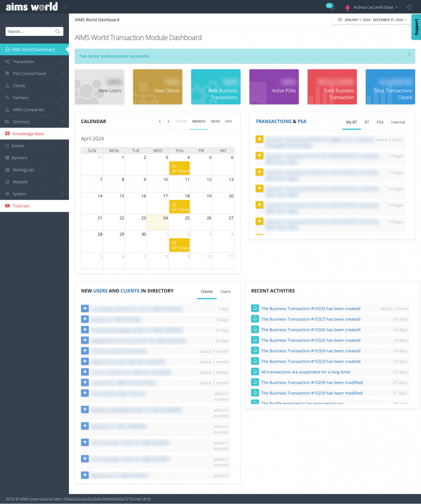Click the MailingLists envelope icon
This screenshot has width=421, height=504.
pos(7,170)
